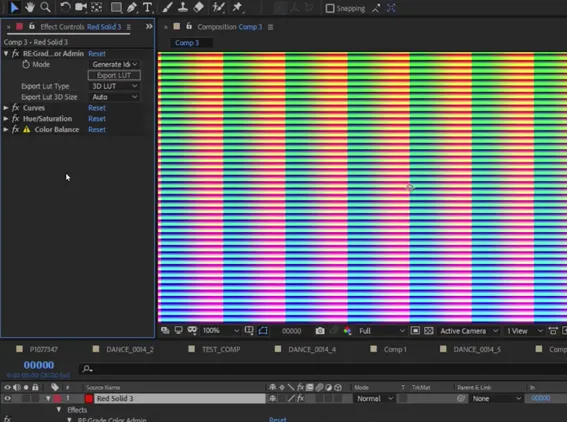Screen dimensions: 567x422
Task: Reset the Color Balance effect
Action: pos(97,129)
